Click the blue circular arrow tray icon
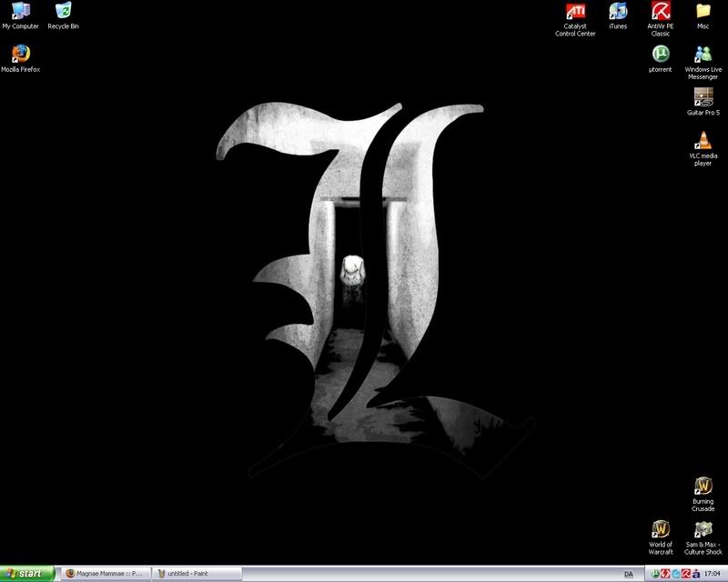The width and height of the screenshot is (728, 582). tap(675, 574)
